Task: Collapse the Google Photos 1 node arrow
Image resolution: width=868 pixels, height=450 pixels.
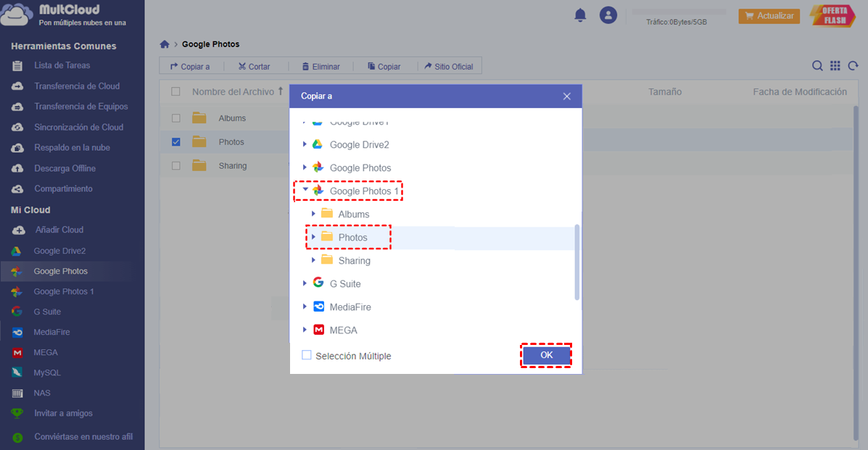Action: (x=305, y=190)
